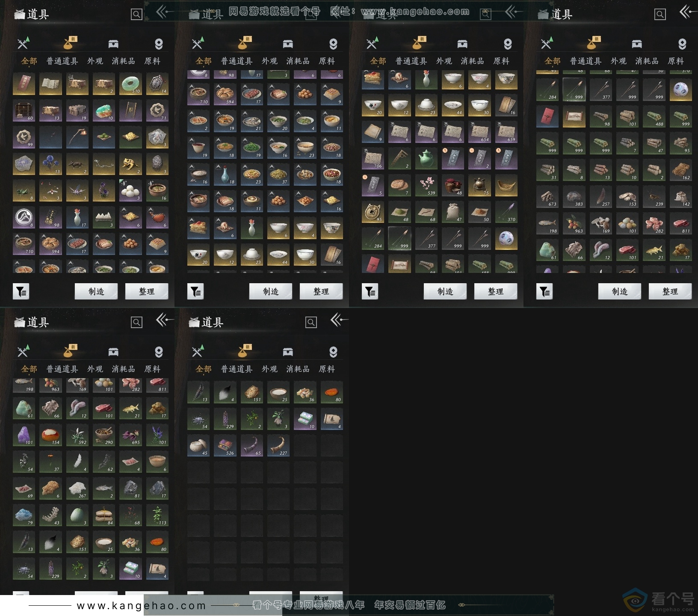Image resolution: width=698 pixels, height=616 pixels.
Task: Open search in the top-right inventory panel
Action: (660, 15)
